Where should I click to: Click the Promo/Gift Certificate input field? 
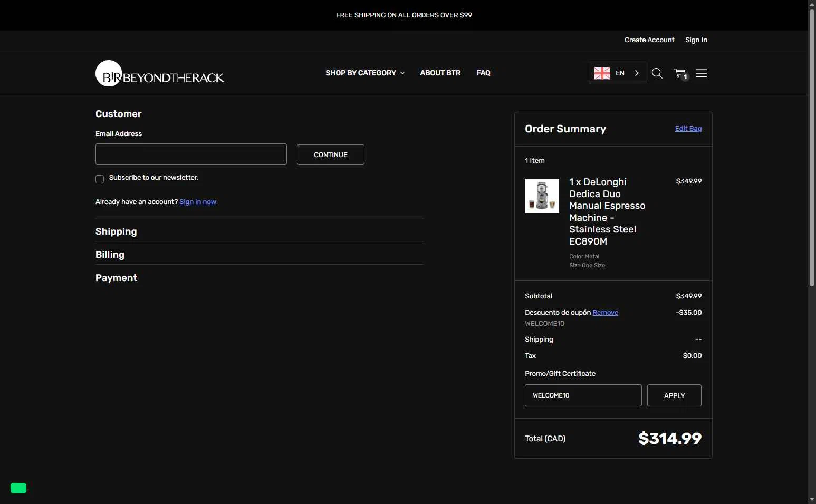tap(583, 395)
